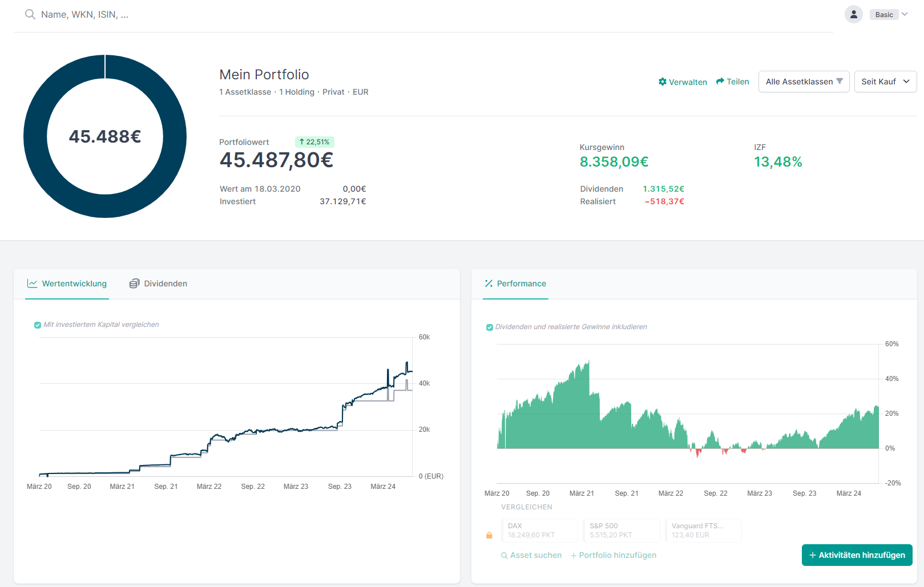Click the Teilen share arrow icon
This screenshot has width=924, height=587.
coord(720,82)
